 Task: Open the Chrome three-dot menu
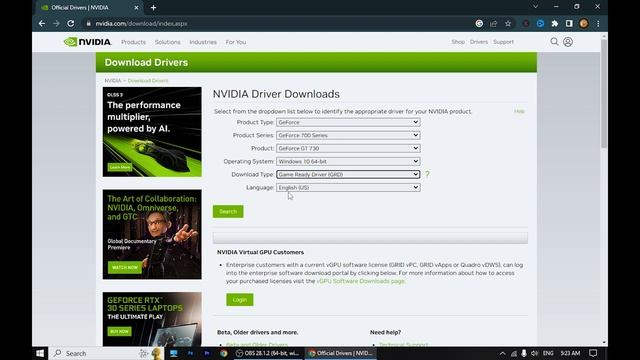[598, 24]
